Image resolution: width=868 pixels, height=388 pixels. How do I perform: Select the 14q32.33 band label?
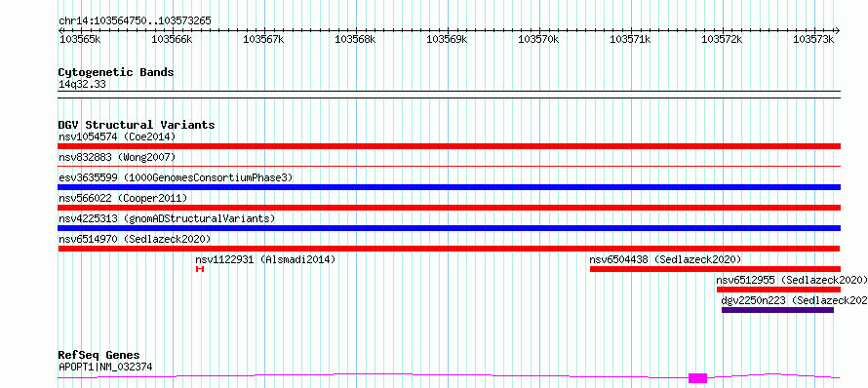(82, 84)
